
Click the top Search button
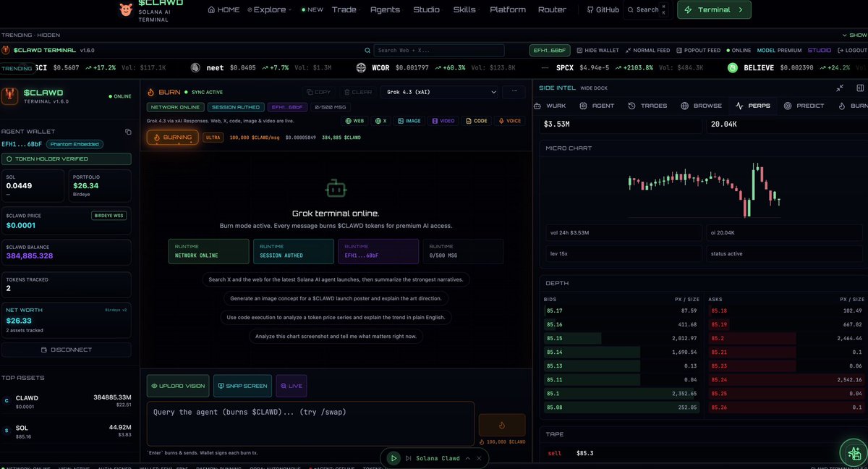647,10
